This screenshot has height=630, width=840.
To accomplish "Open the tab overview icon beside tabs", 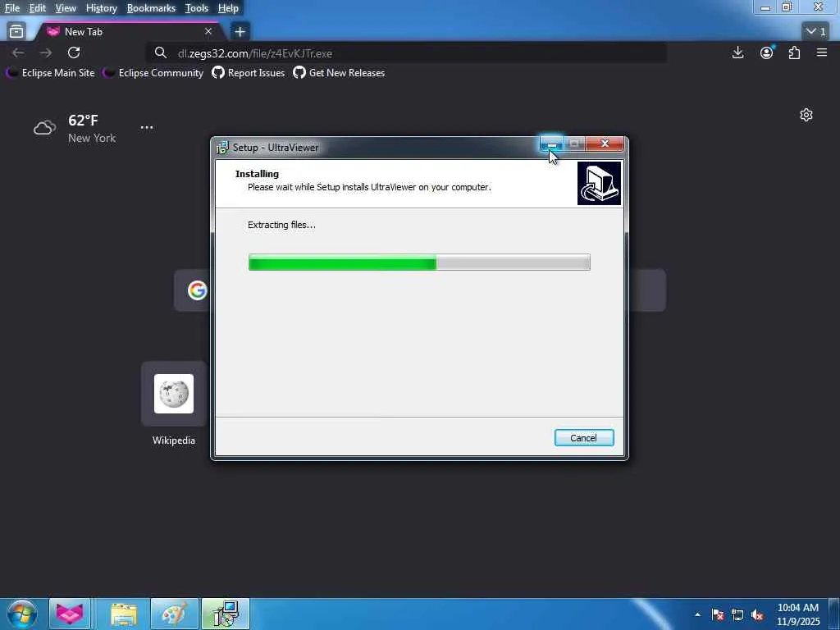I will pyautogui.click(x=16, y=32).
